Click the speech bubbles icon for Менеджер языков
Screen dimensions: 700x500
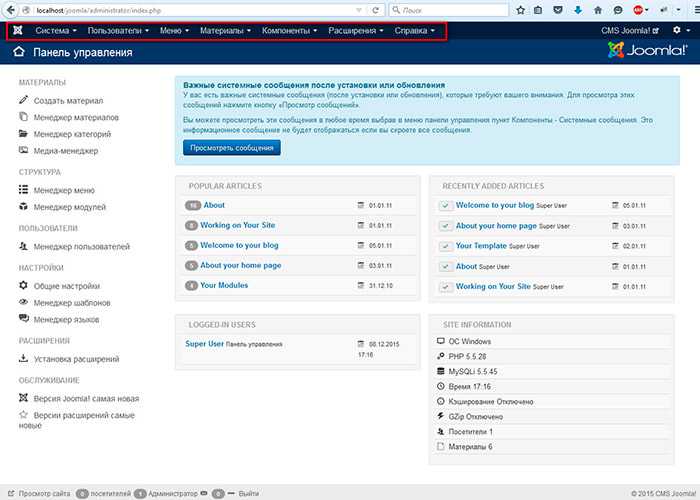23,319
